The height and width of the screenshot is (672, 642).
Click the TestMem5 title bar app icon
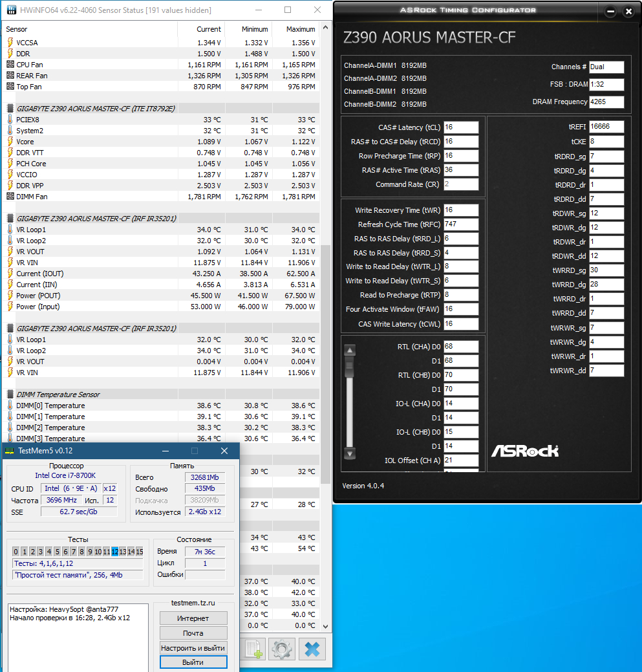[x=10, y=451]
